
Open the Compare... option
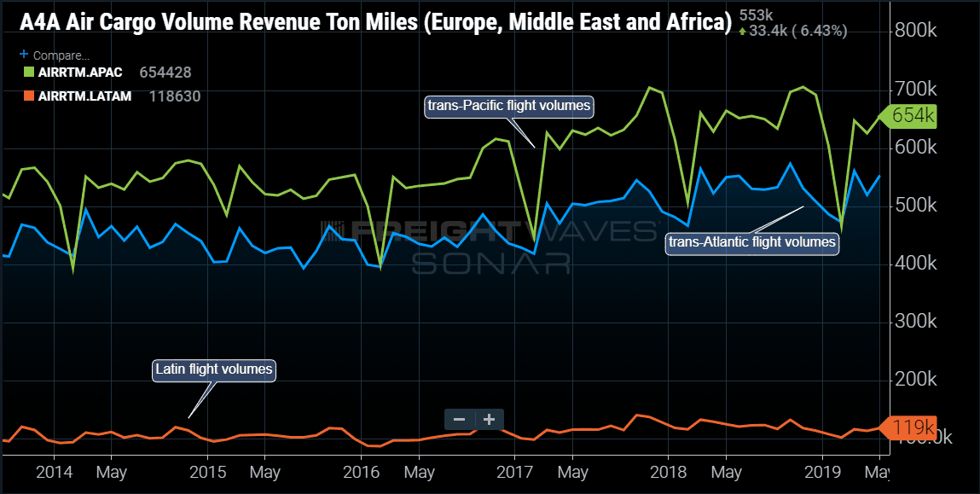click(61, 55)
